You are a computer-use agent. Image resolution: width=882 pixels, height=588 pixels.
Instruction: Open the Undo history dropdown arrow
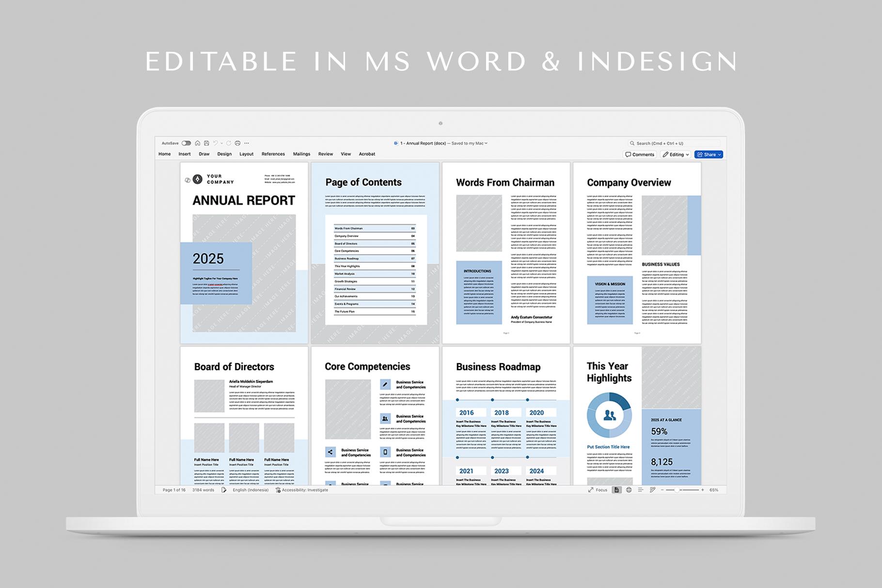click(x=221, y=143)
